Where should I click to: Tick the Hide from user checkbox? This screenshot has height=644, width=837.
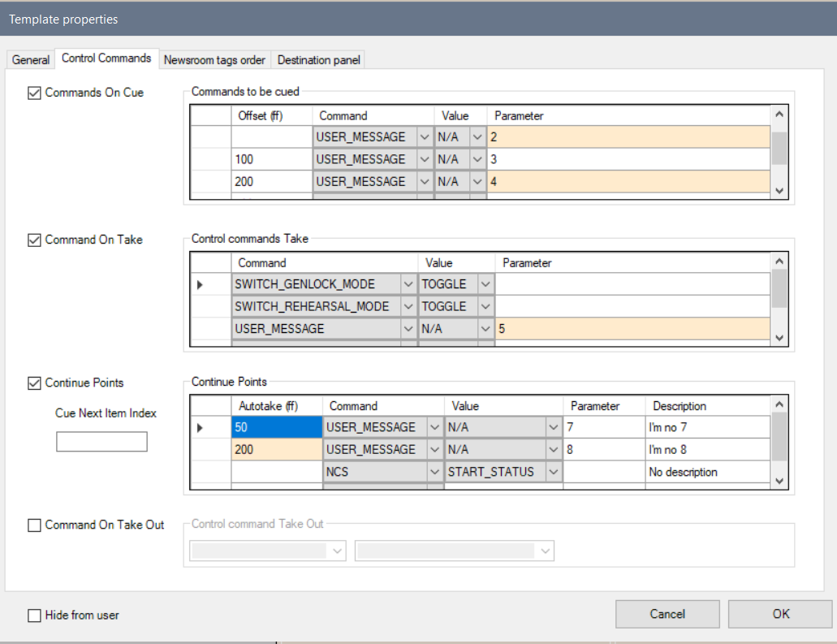[x=34, y=616]
